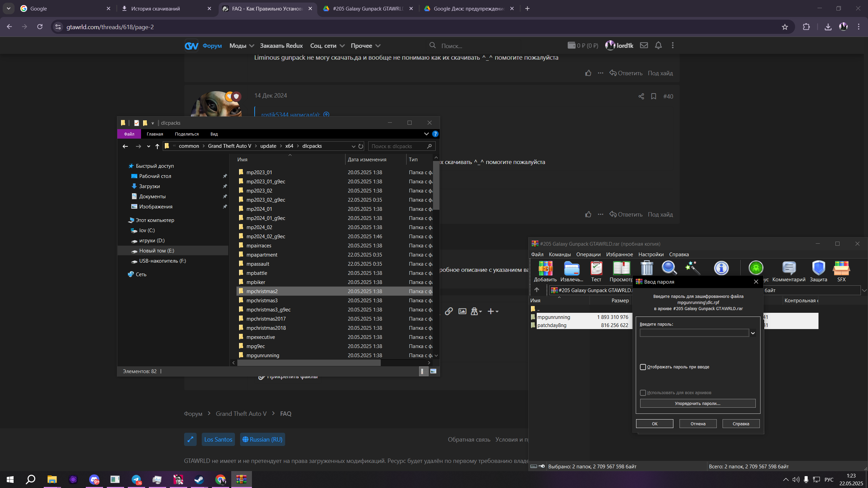Switch to the История скачиваний browser tab
The width and height of the screenshot is (868, 488).
click(x=166, y=9)
